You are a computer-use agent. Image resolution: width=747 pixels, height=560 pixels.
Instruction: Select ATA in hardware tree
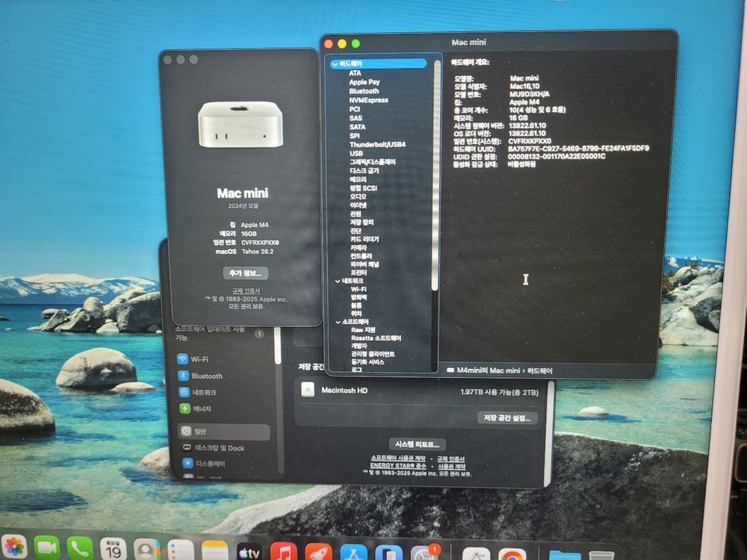(x=355, y=73)
